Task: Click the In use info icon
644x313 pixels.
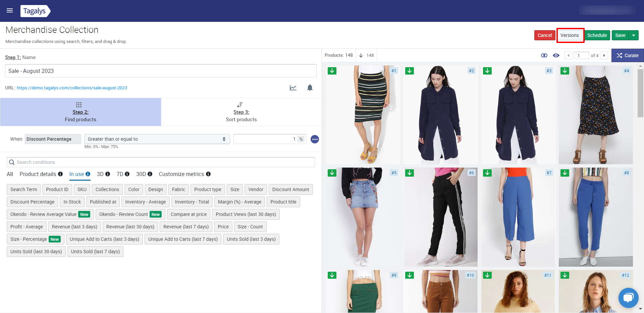Action: pyautogui.click(x=88, y=174)
